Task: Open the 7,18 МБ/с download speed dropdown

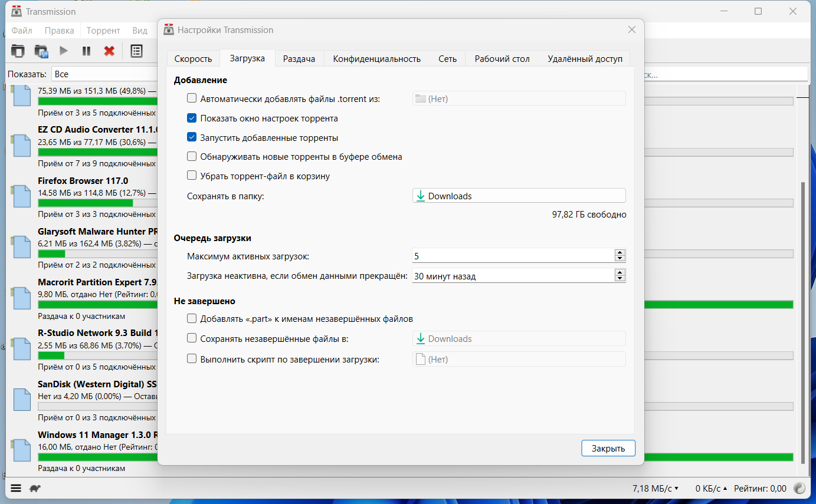Action: coord(656,488)
